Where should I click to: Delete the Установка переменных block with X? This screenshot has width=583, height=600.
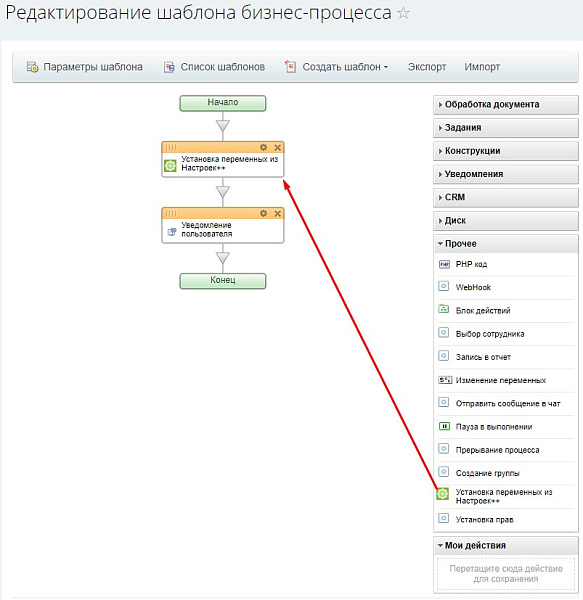pyautogui.click(x=278, y=147)
